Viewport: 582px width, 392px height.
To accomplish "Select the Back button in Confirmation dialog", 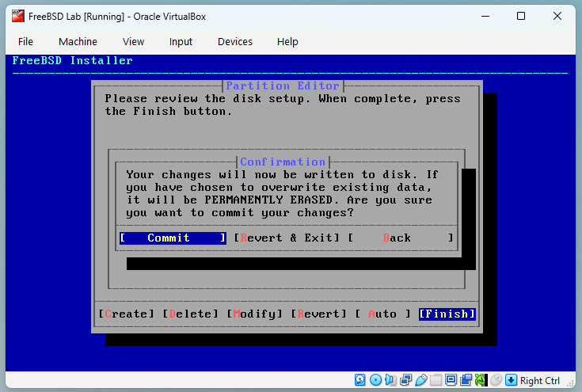I will (401, 238).
